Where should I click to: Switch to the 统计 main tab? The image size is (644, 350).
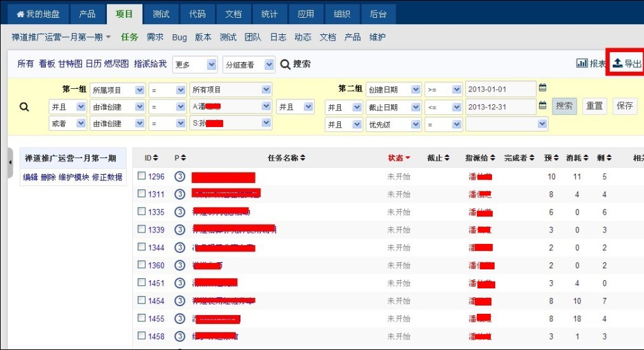coord(270,14)
